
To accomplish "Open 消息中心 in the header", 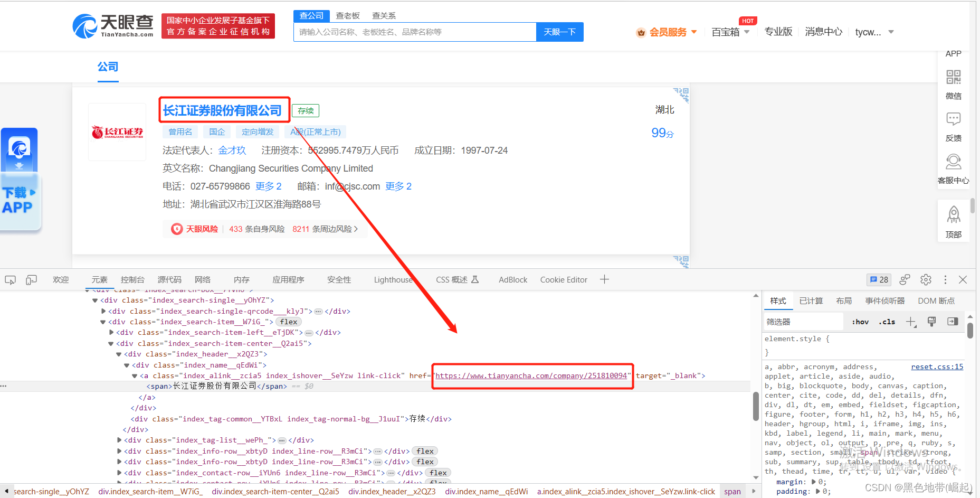I will 823,32.
